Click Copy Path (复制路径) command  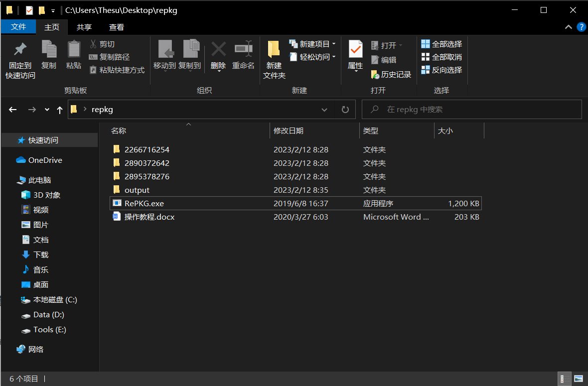(109, 57)
